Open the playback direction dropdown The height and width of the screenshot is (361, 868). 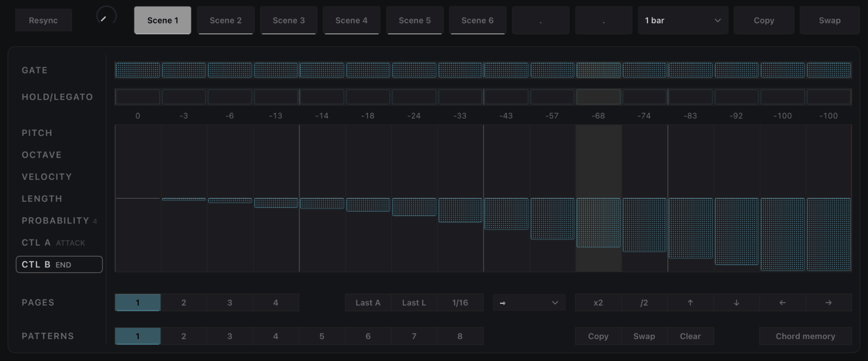tap(529, 302)
